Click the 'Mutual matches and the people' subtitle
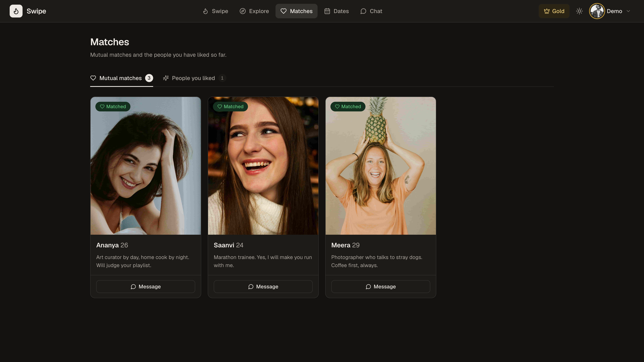This screenshot has height=362, width=644. [x=158, y=55]
